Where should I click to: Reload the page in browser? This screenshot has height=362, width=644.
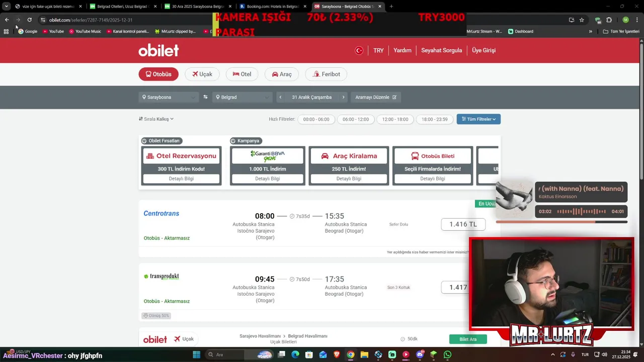point(30,20)
